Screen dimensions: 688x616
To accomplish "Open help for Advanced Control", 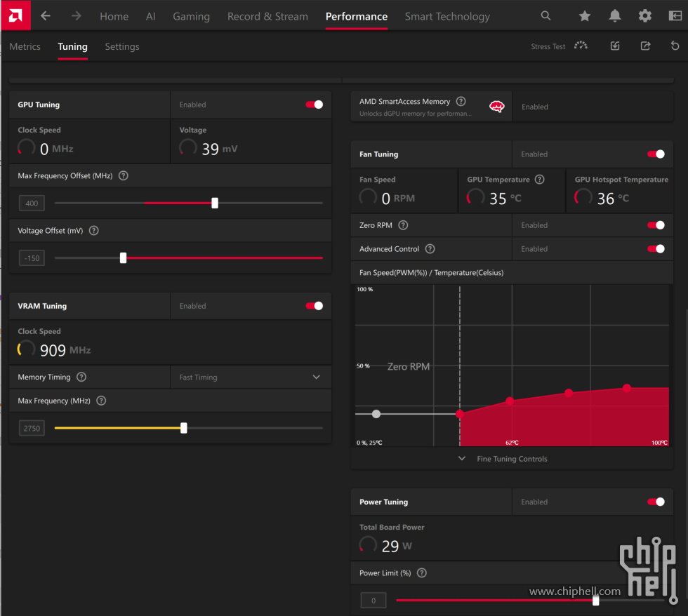I will [430, 249].
